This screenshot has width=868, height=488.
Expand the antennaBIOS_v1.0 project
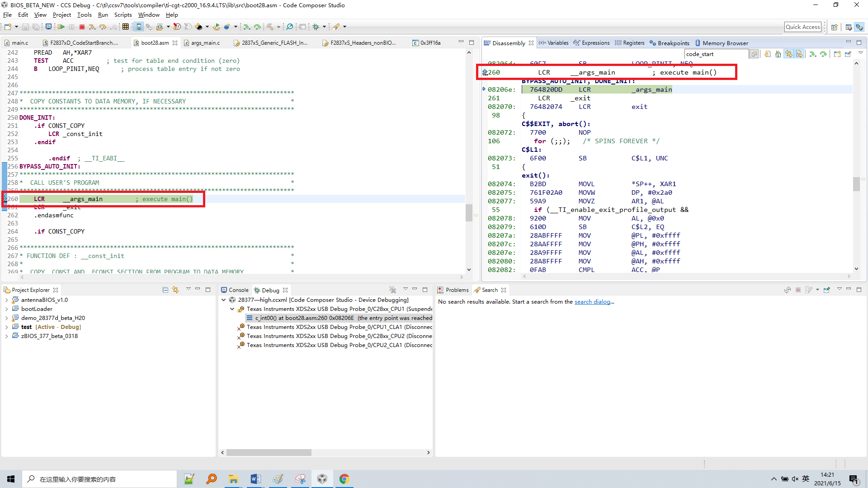(6, 300)
